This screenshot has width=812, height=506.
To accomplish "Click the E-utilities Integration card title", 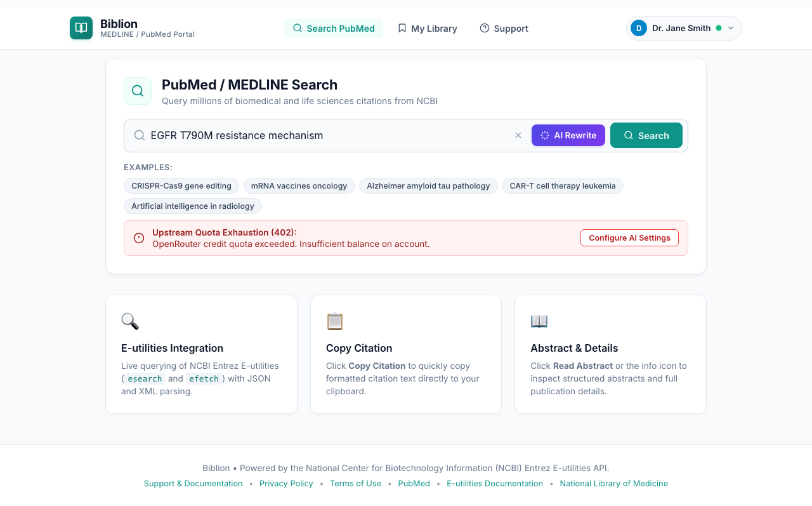I will click(x=172, y=348).
